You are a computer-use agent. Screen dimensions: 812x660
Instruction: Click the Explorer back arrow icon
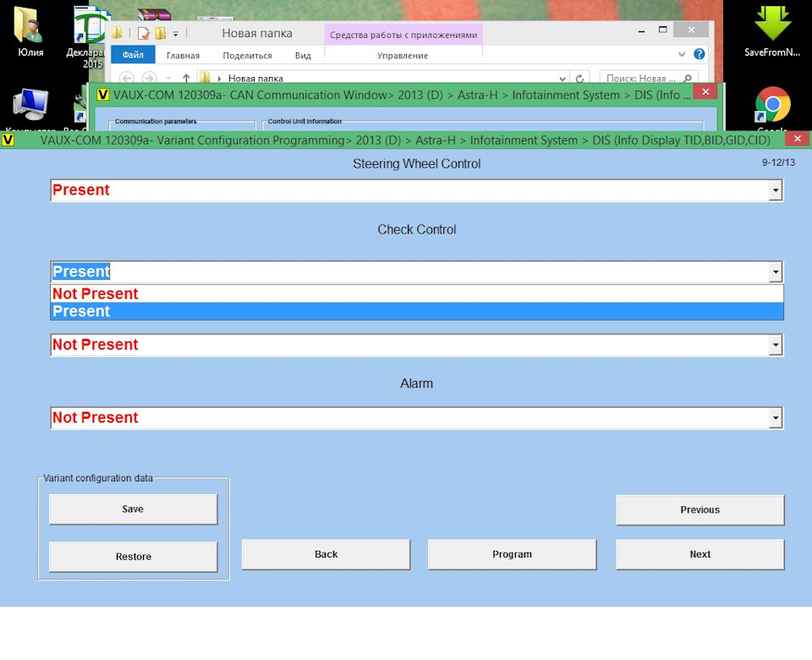[126, 78]
